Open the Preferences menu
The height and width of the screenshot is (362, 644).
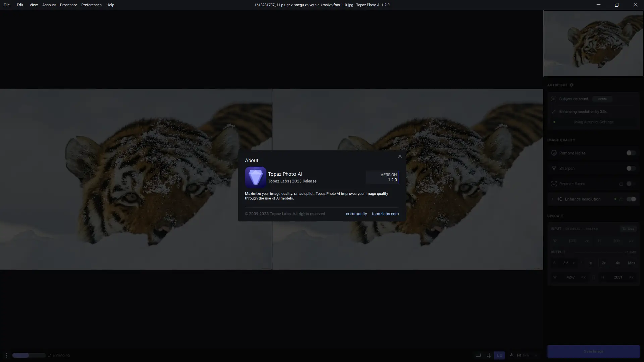(91, 5)
